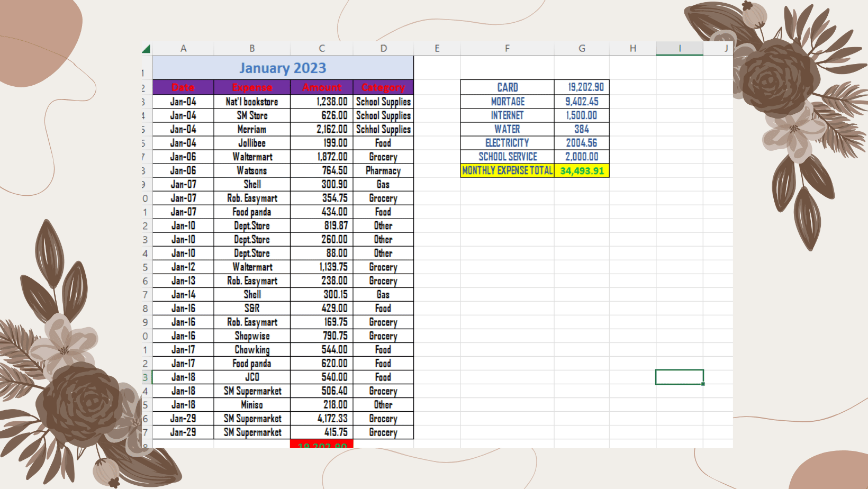Select the S&R expense cell

252,308
